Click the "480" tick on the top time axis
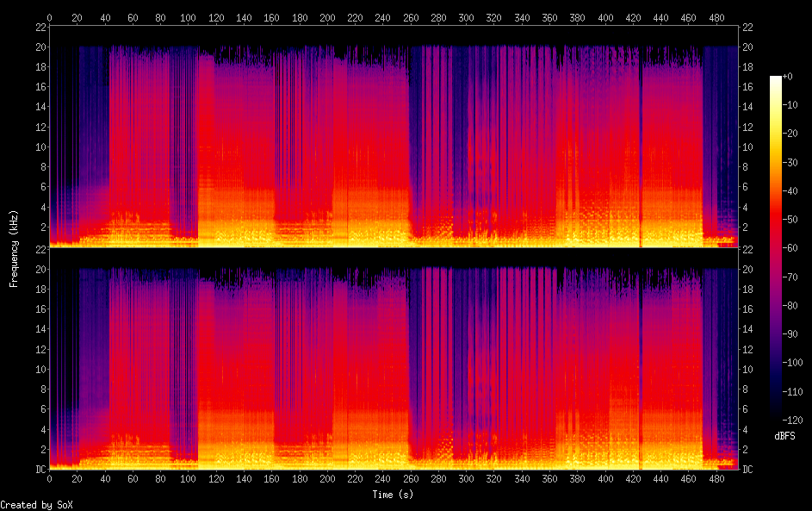The image size is (812, 511). [716, 17]
